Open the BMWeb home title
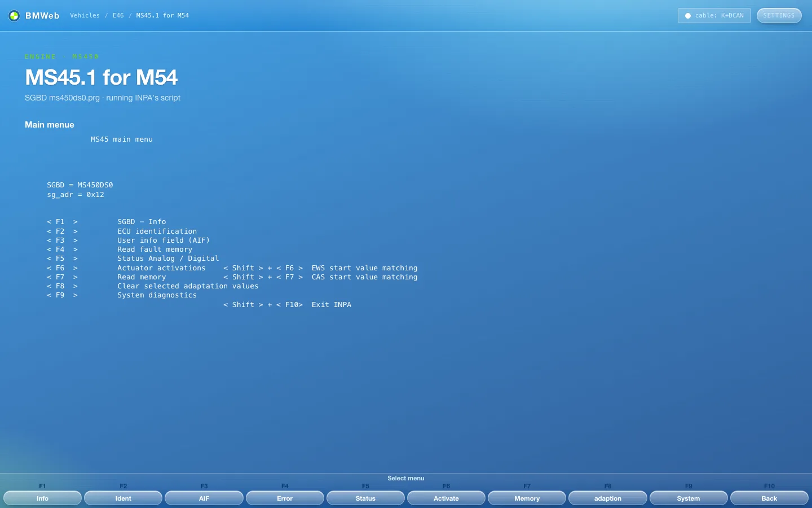The height and width of the screenshot is (508, 812). (x=42, y=16)
